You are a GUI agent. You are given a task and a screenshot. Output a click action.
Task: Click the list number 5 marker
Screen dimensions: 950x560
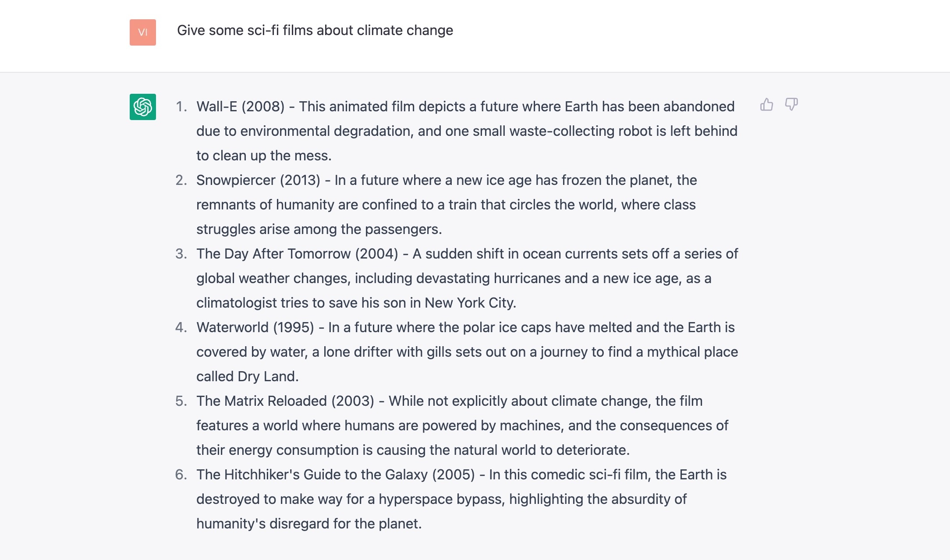[x=181, y=401]
